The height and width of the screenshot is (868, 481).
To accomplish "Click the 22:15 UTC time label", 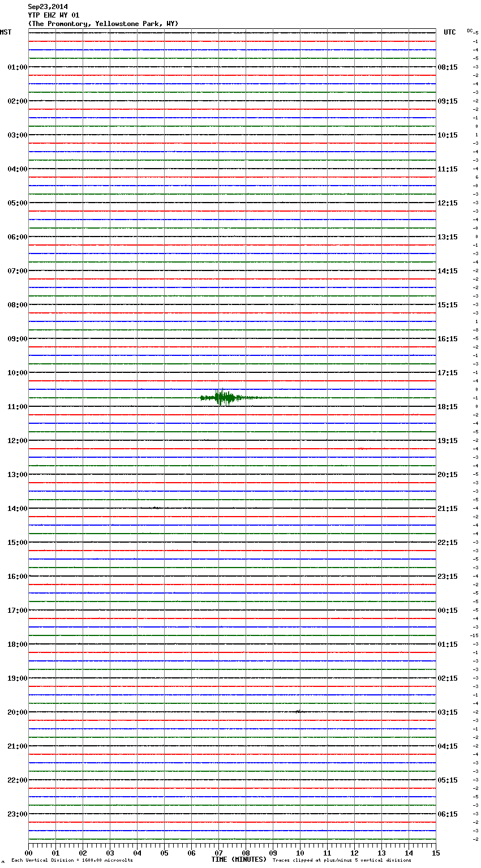I will coord(448,543).
